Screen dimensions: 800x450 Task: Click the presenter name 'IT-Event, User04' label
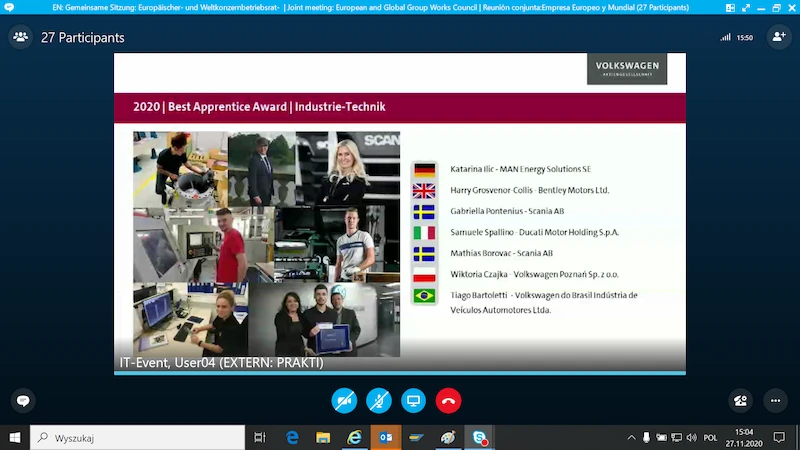pos(221,363)
